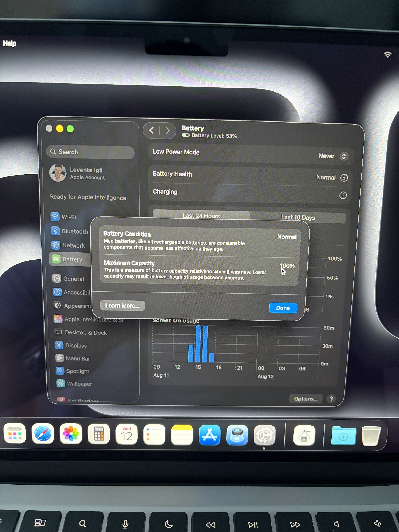
Task: Click Done in the Battery Condition dialog
Action: pyautogui.click(x=283, y=308)
